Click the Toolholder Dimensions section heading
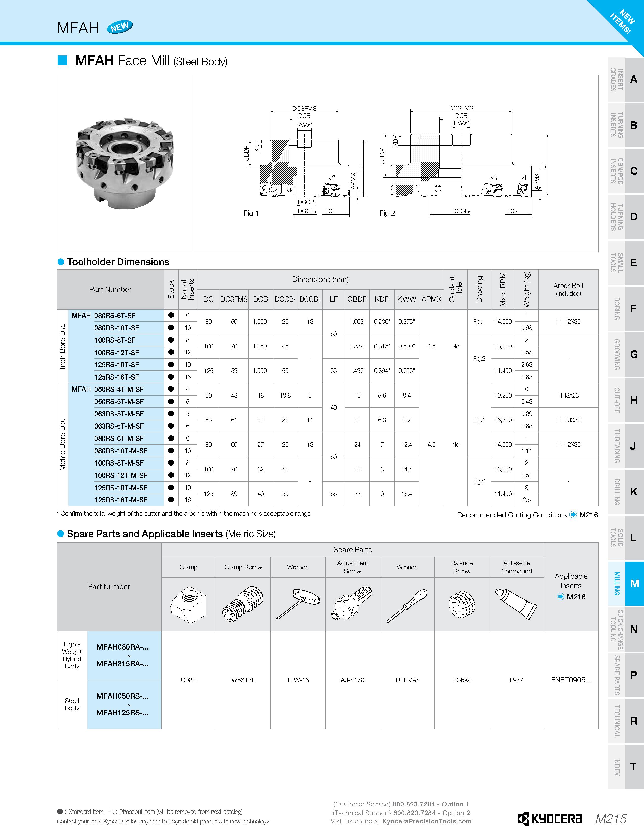Image resolution: width=644 pixels, height=834 pixels. point(118,262)
